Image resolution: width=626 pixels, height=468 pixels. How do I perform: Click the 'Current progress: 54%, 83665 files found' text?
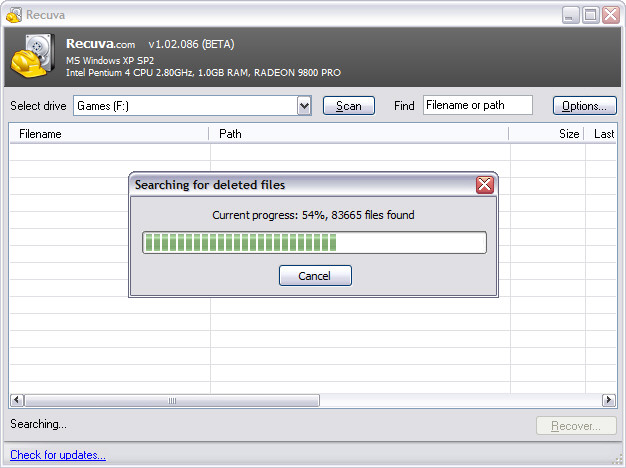click(x=313, y=215)
